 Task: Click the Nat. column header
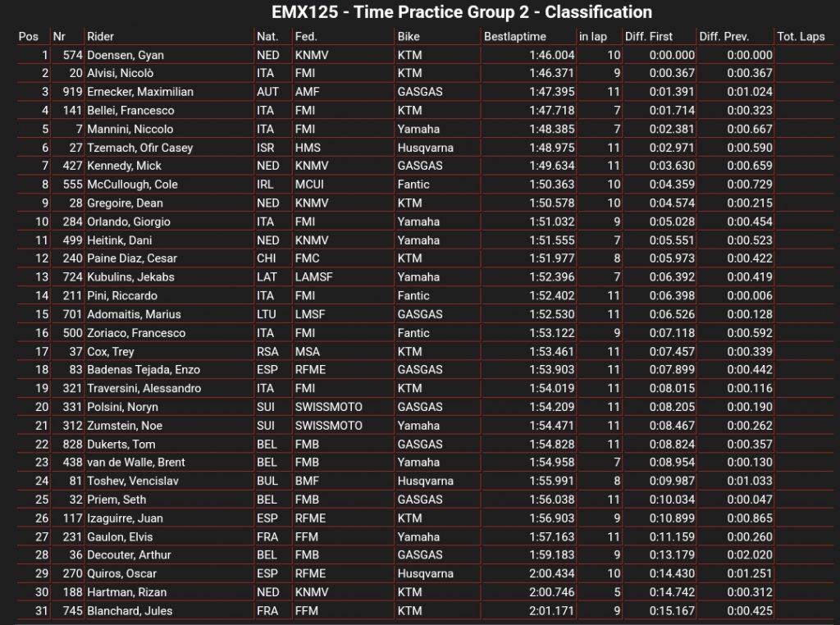coord(267,37)
